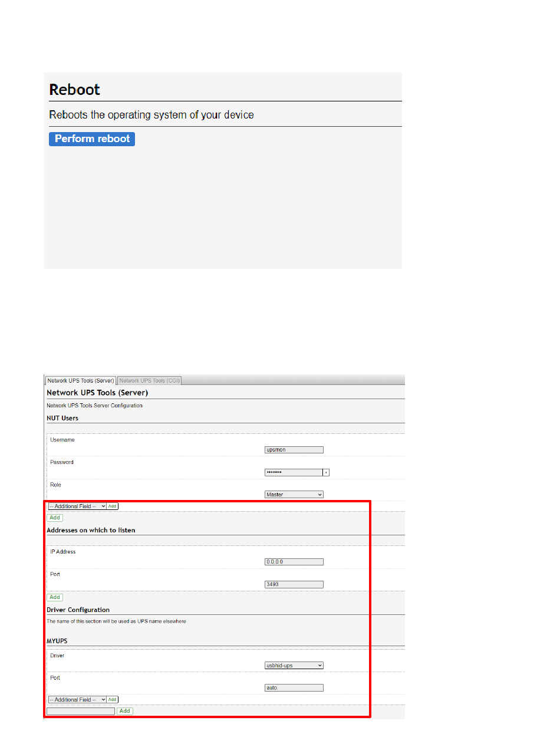
Task: Expand Additional Field dropdown under NUT Users
Action: click(x=77, y=506)
